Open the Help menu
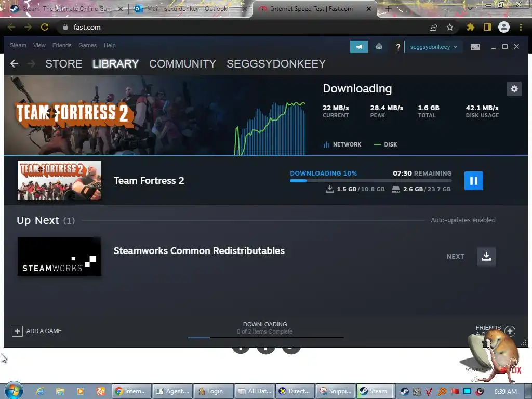 tap(110, 45)
